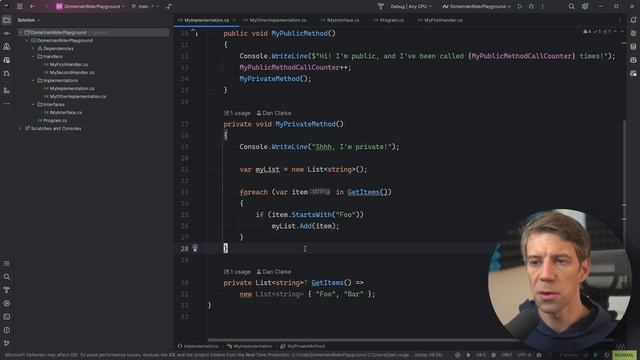Open Search Everywhere magnifier

[571, 7]
